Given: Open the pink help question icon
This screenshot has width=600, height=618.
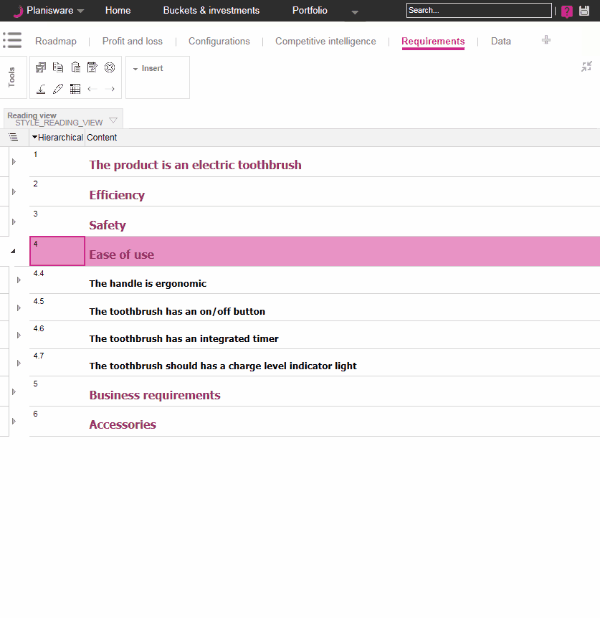Looking at the screenshot, I should coord(567,11).
